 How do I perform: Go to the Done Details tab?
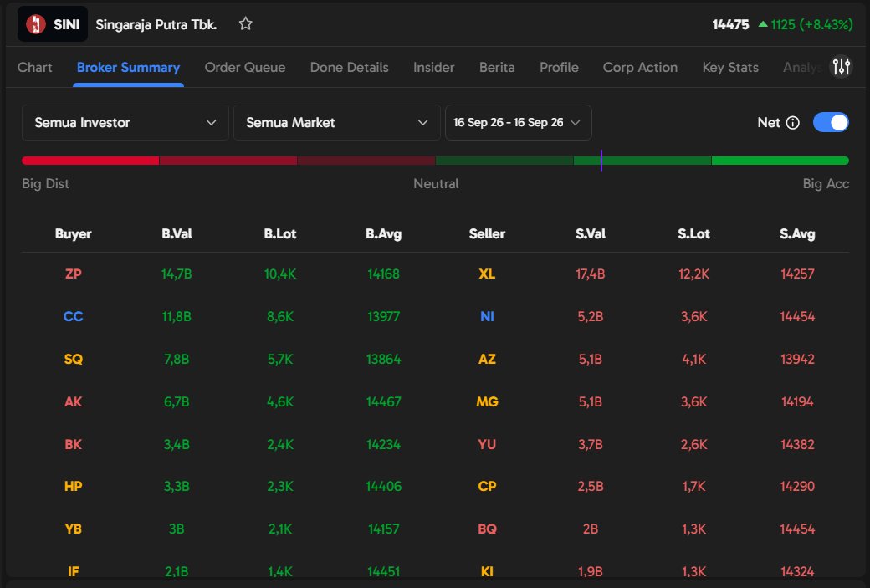point(349,67)
